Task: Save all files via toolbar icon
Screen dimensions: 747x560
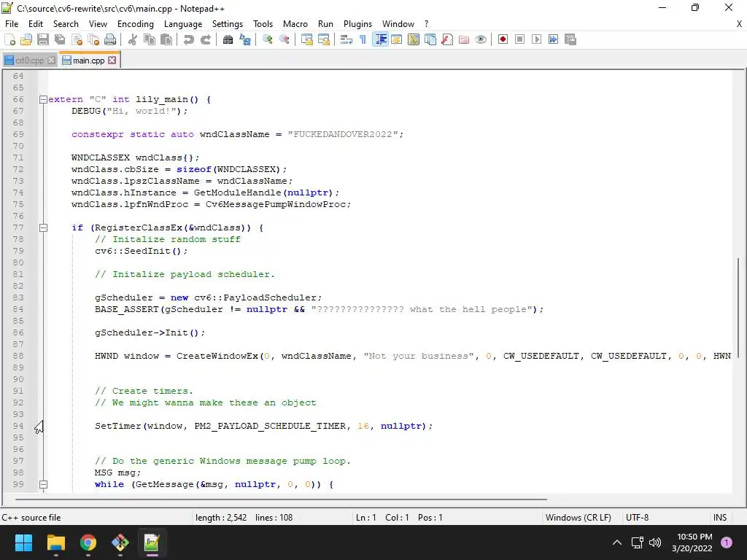Action: coord(60,39)
